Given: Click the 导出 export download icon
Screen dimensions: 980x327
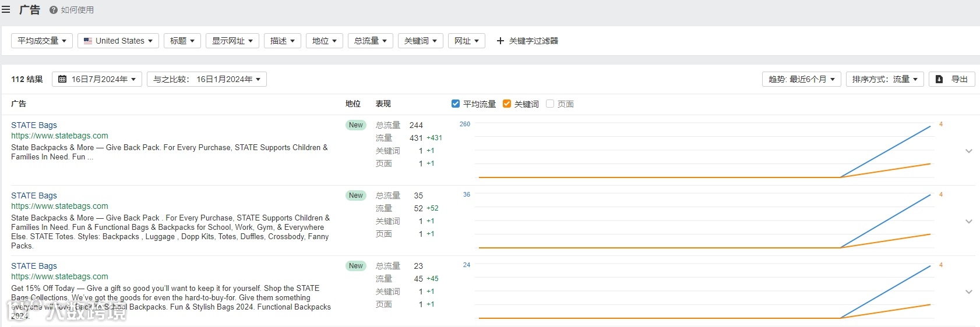Looking at the screenshot, I should [939, 79].
